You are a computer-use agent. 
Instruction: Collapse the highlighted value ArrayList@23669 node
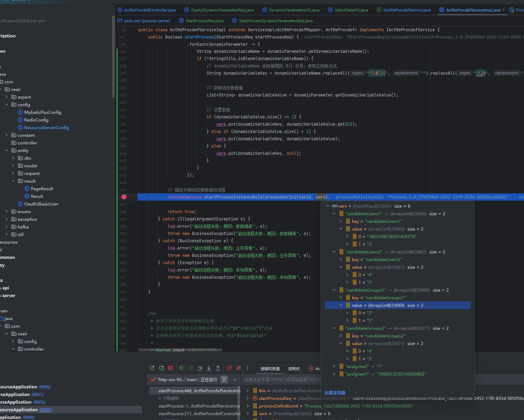(x=341, y=305)
